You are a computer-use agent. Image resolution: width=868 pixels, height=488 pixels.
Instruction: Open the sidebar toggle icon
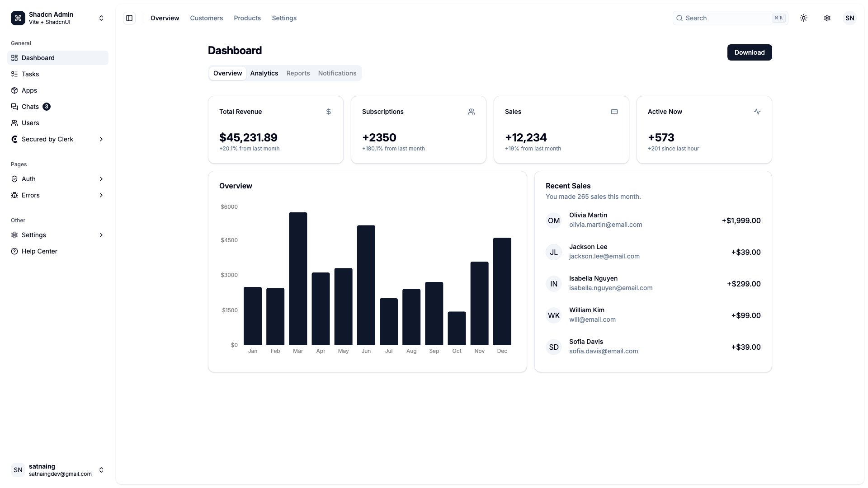[129, 18]
